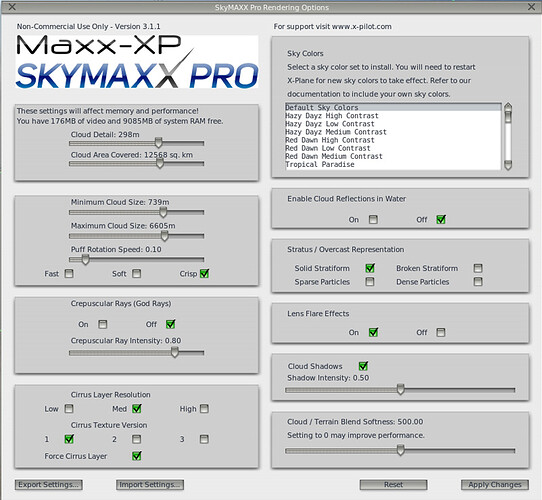
Task: Turn On Cloud Reflections in Water
Action: (373, 220)
